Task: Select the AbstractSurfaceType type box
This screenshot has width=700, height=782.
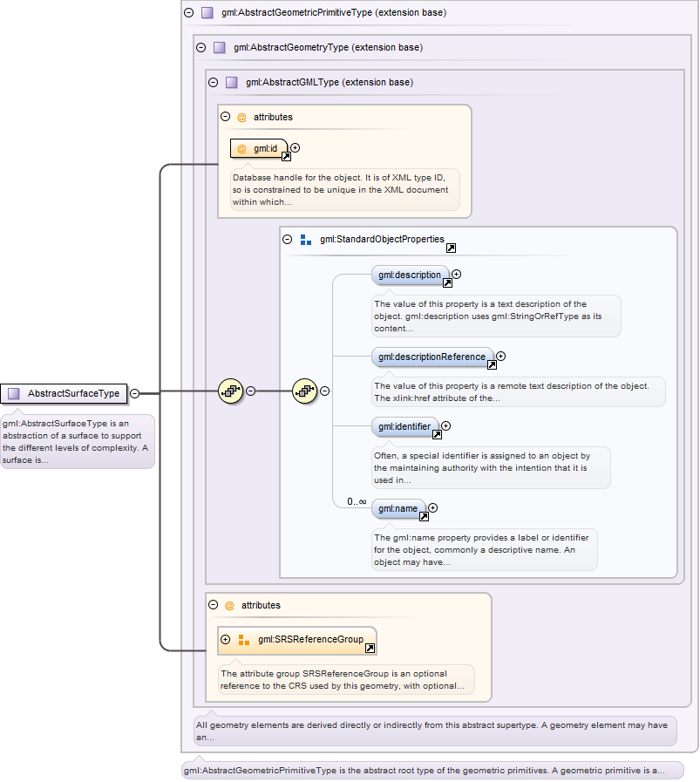Action: [x=65, y=393]
